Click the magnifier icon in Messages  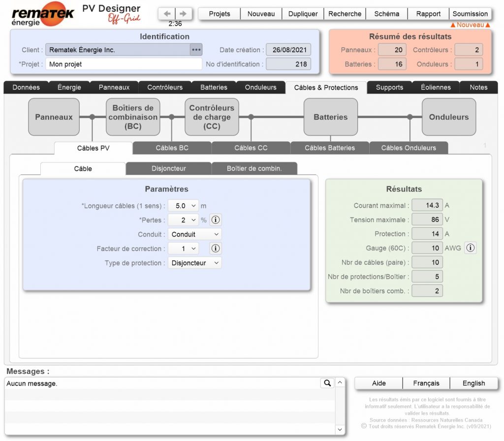[x=327, y=383]
